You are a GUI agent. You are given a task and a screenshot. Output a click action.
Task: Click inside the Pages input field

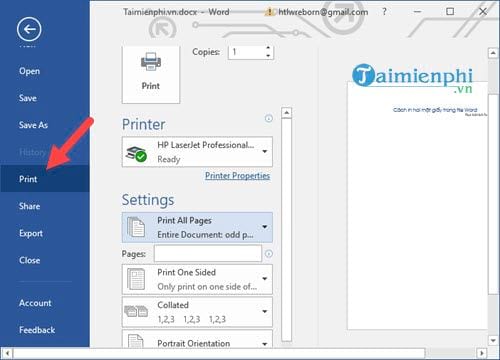[x=208, y=254]
